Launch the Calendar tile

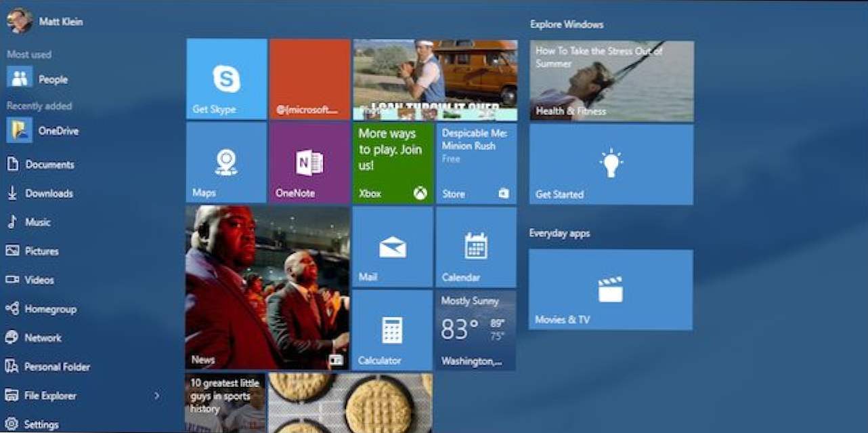click(476, 247)
